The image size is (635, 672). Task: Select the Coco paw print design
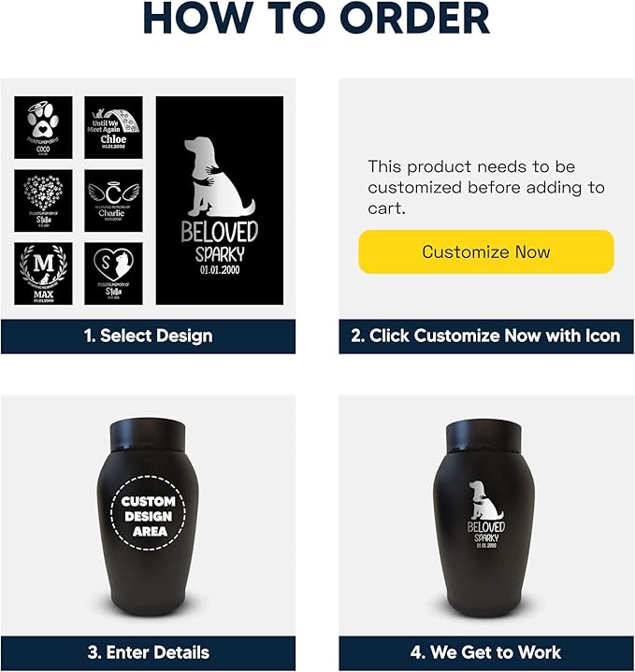point(43,127)
